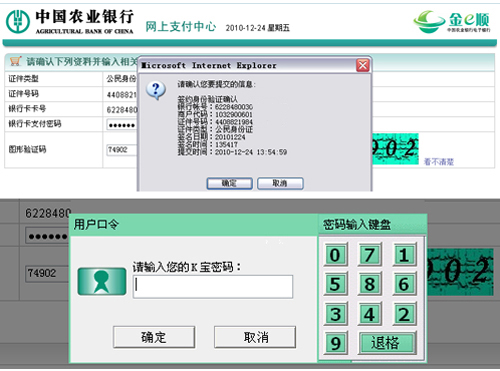This screenshot has width=500, height=371.
Task: Click the 银行卡卡号 row label
Action: coord(27,109)
